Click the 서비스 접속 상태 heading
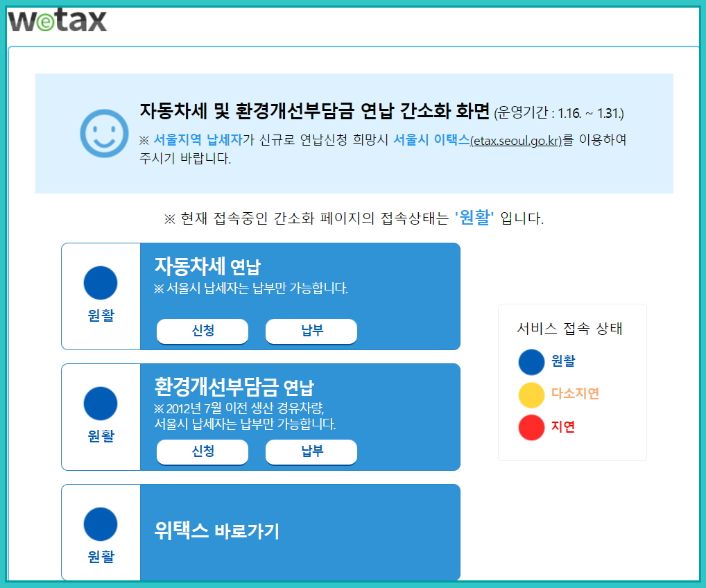 [569, 329]
